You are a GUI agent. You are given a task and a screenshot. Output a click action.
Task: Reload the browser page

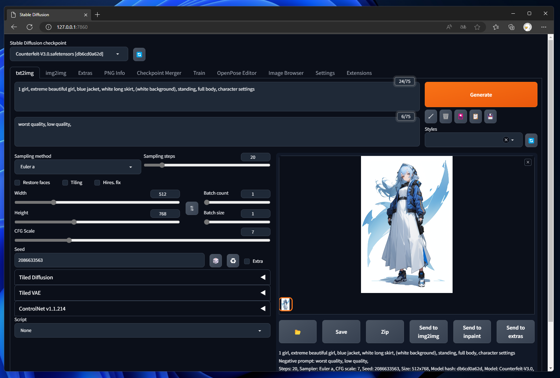30,27
